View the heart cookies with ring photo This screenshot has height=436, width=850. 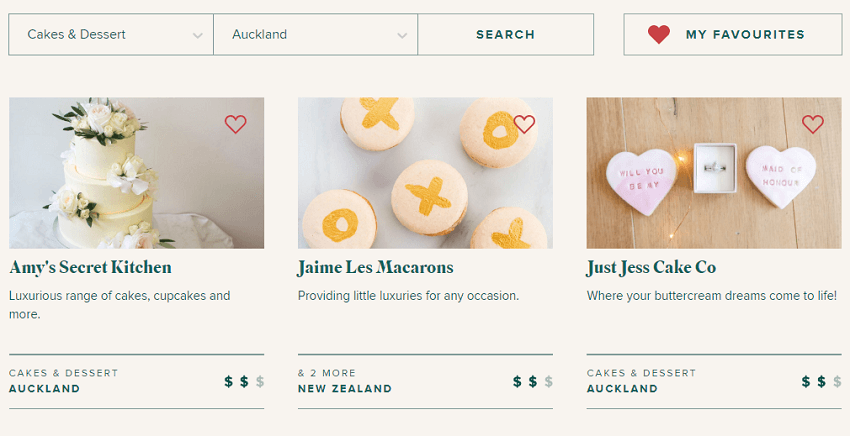[714, 173]
